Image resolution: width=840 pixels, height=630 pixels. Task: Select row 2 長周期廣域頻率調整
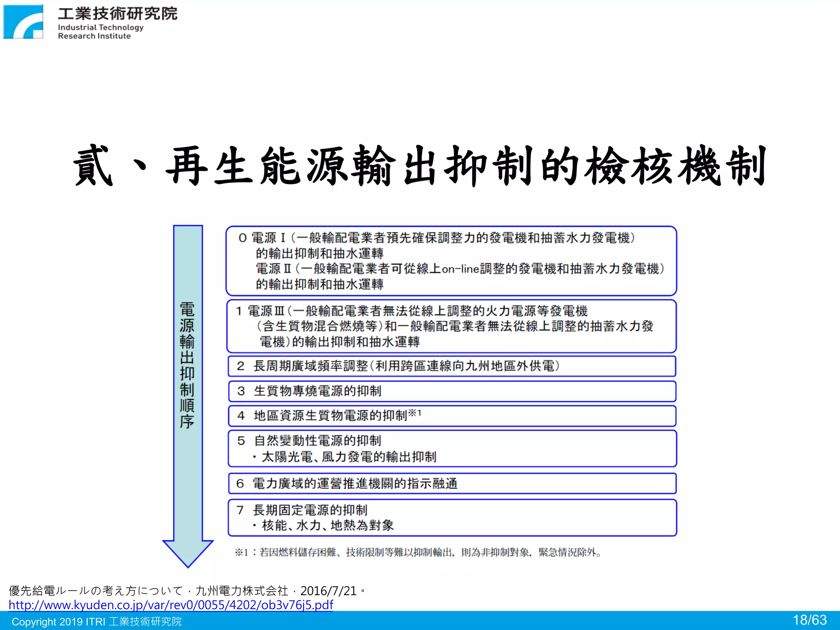point(452,366)
